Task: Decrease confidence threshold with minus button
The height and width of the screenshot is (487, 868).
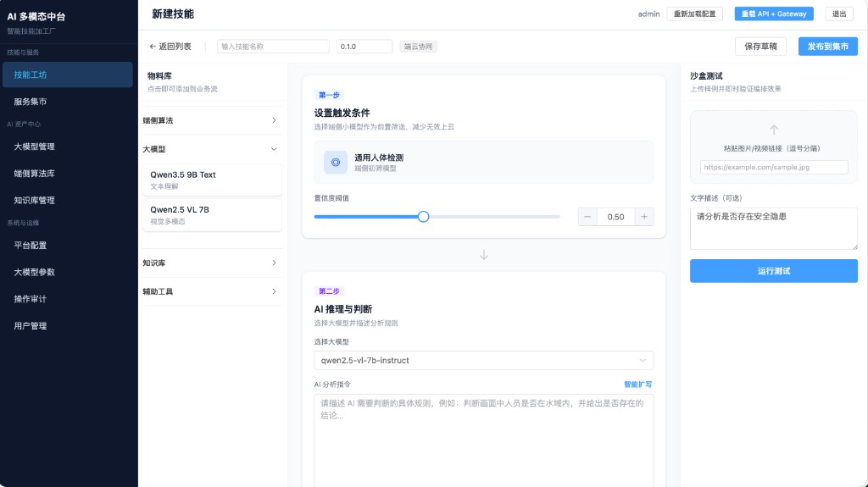Action: (587, 217)
